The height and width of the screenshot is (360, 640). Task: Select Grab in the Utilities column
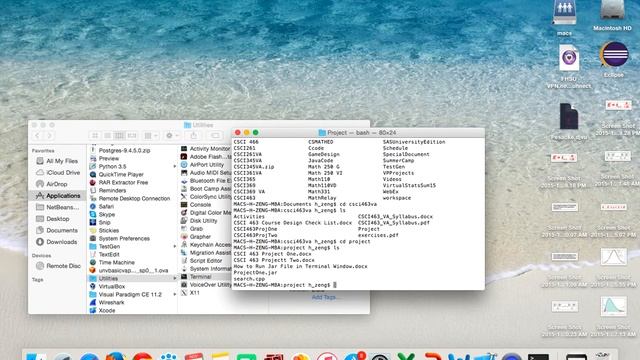pyautogui.click(x=196, y=229)
